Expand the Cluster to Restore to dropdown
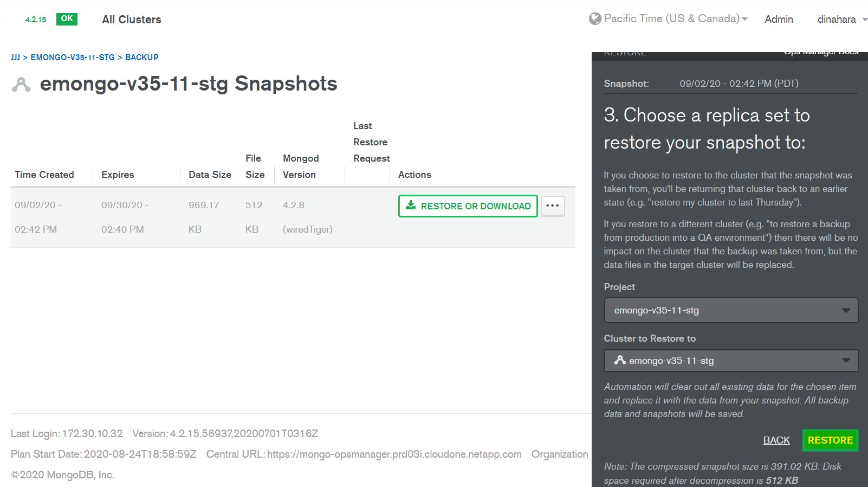Image resolution: width=868 pixels, height=487 pixels. (x=731, y=361)
